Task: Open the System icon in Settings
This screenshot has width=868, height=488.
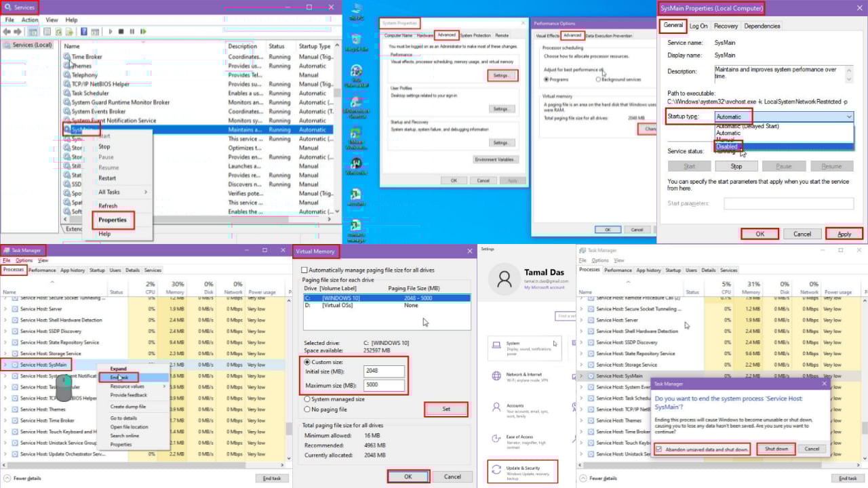Action: (x=496, y=344)
